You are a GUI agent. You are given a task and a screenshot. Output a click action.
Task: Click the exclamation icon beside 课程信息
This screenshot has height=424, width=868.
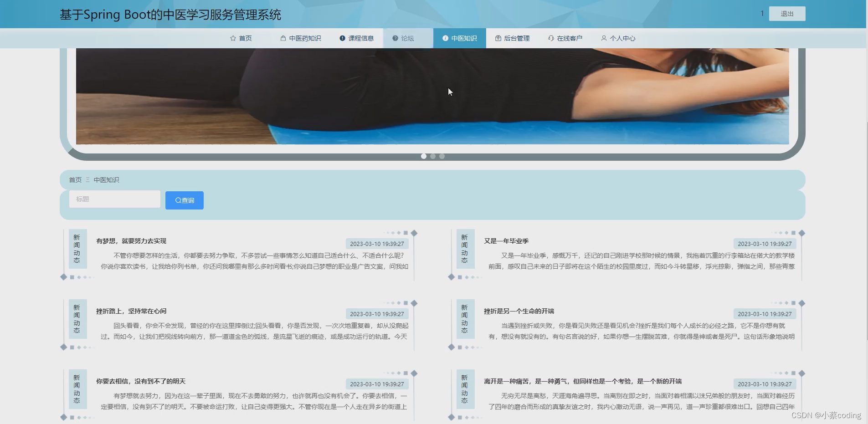[x=342, y=38]
